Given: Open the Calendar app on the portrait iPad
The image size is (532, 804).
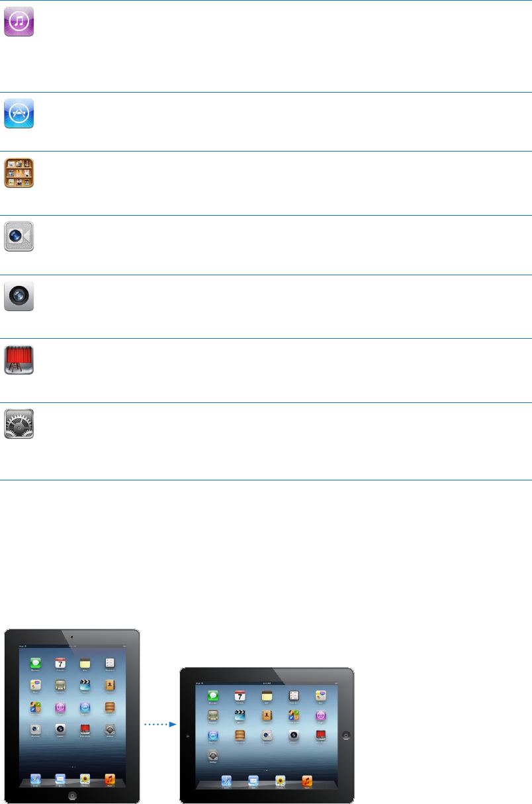Looking at the screenshot, I should pos(60,663).
